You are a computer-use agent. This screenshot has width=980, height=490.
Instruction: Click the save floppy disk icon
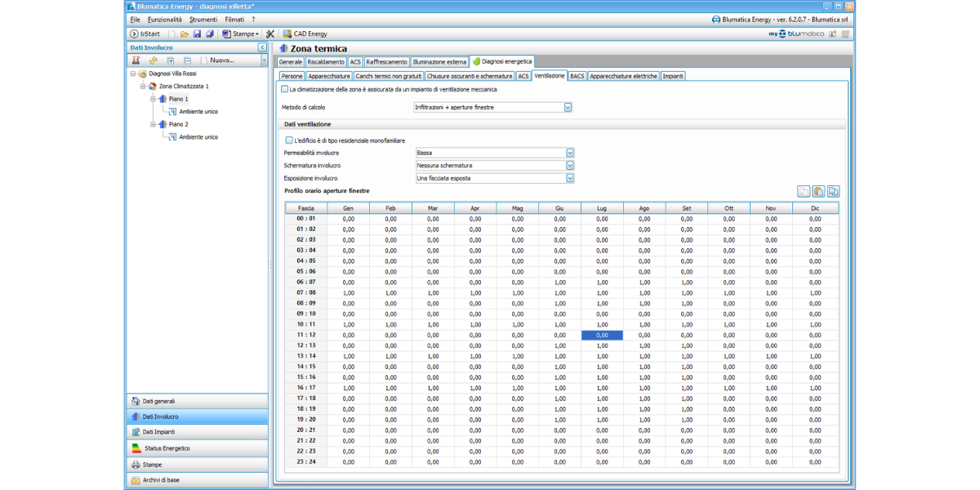tap(197, 33)
